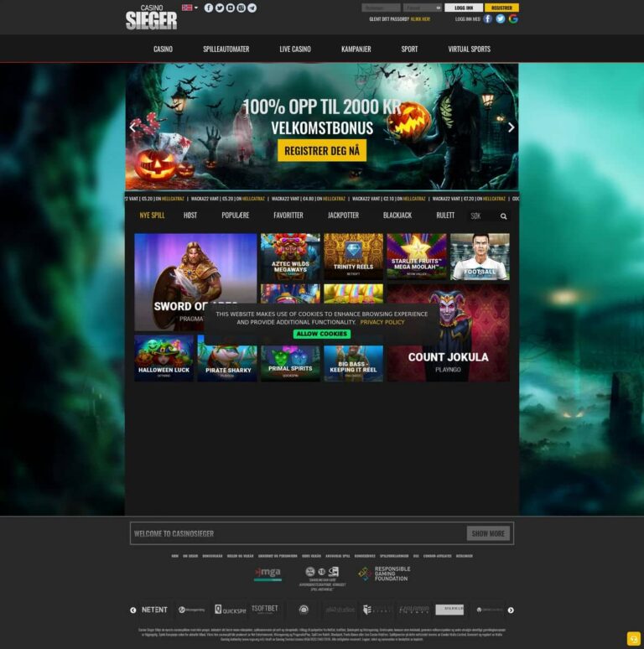Click the 18+ age restriction badge
644x649 pixels.
pos(322,572)
